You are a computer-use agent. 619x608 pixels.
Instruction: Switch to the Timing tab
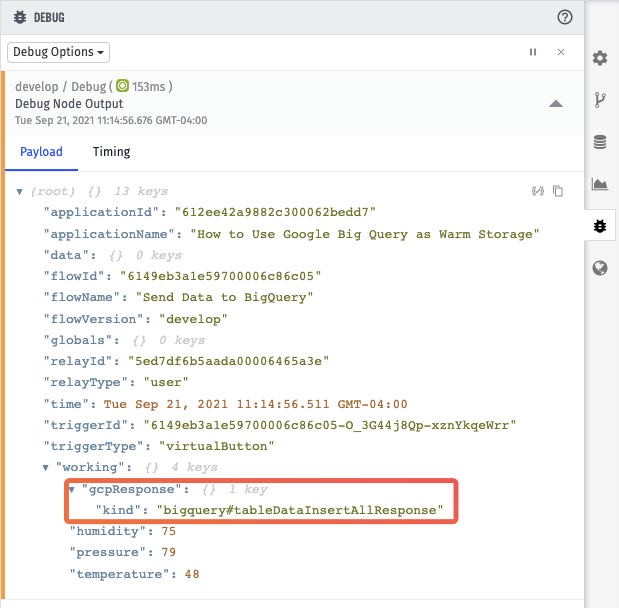[x=111, y=152]
